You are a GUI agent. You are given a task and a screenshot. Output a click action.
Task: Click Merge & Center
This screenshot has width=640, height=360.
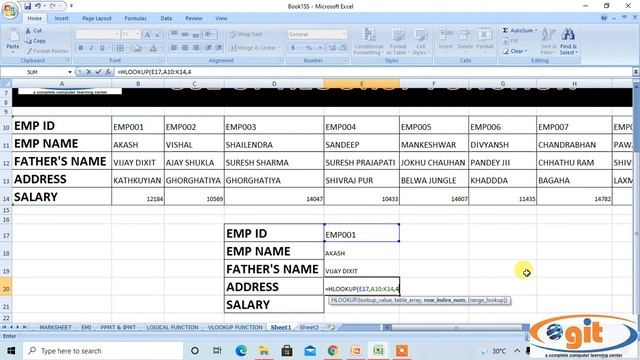(x=253, y=48)
